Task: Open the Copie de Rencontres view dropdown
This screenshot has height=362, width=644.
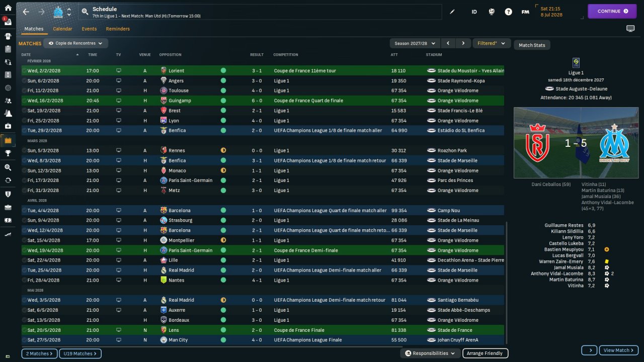Action: [76, 43]
